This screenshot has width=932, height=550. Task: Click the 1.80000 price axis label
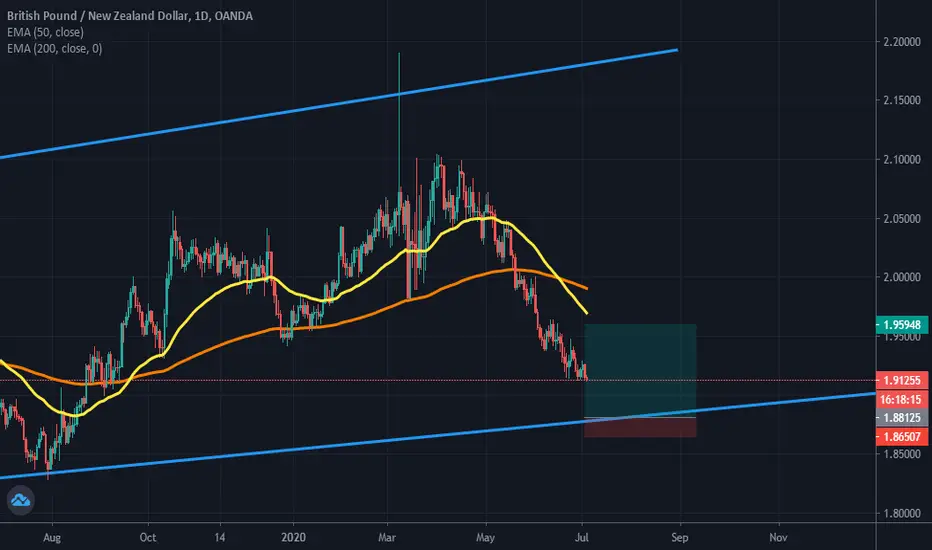(x=902, y=513)
